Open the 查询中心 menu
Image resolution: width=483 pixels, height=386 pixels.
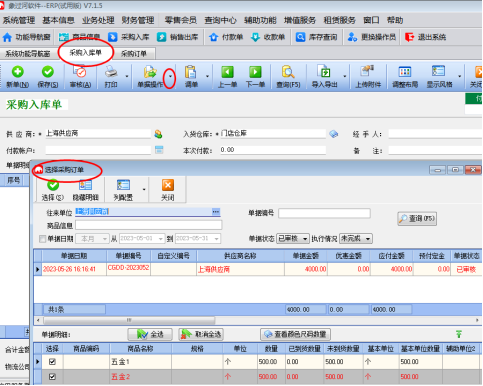[220, 20]
